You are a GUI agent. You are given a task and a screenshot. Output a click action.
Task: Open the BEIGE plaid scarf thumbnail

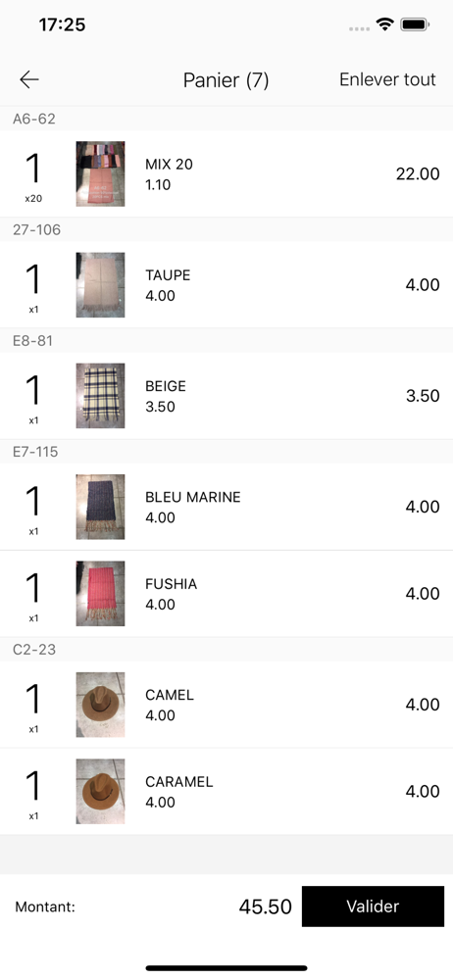pyautogui.click(x=100, y=396)
